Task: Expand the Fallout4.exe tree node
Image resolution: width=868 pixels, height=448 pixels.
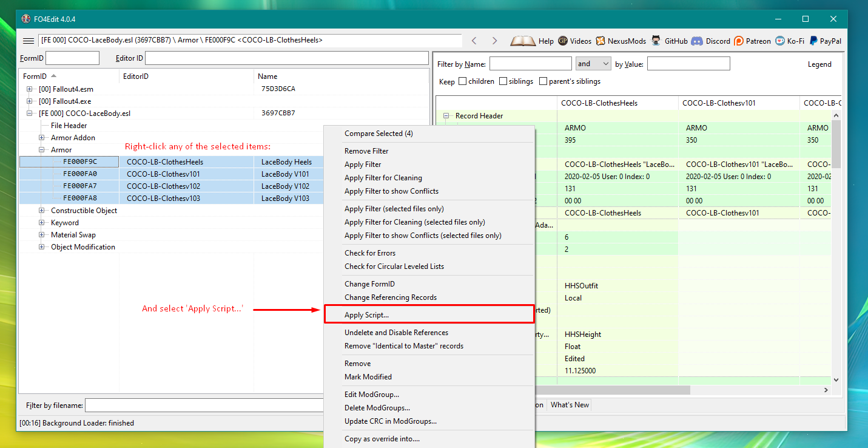Action: (x=29, y=101)
